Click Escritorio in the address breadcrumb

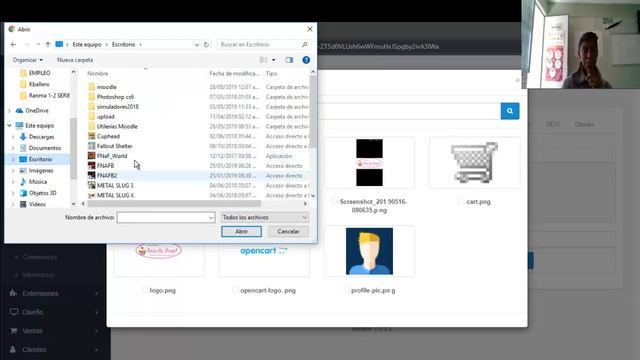coord(123,44)
